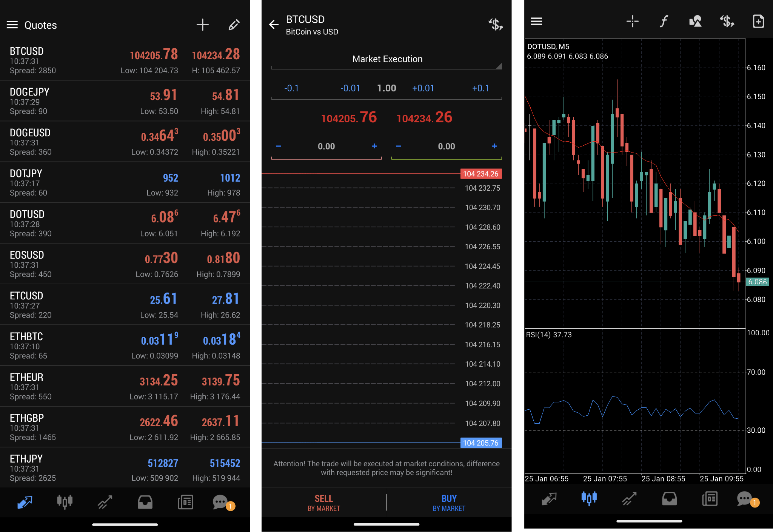
Task: Open the Quotes hamburger menu
Action: tap(12, 25)
